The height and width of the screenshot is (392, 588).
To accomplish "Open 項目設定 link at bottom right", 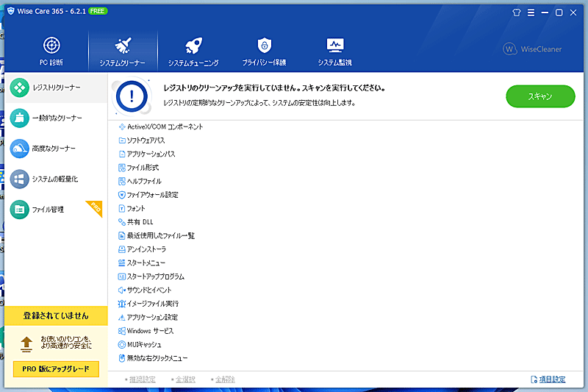I will (x=553, y=379).
